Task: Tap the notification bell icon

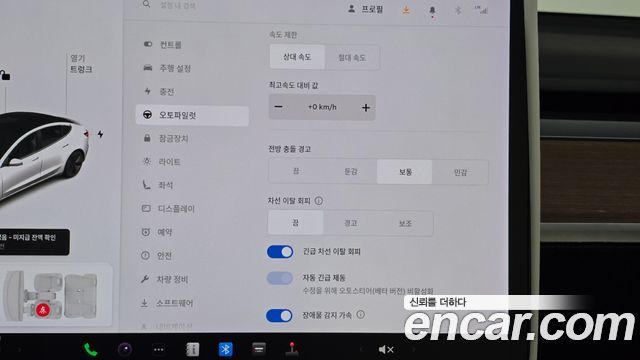Action: click(x=432, y=11)
